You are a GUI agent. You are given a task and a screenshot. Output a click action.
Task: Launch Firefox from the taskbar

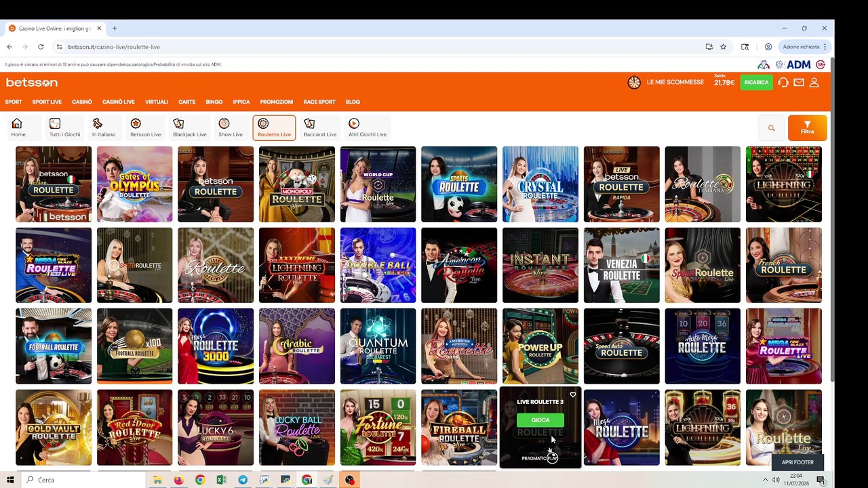pyautogui.click(x=178, y=480)
